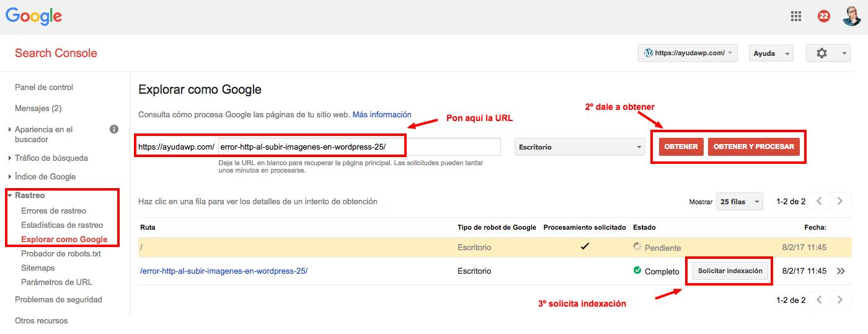This screenshot has width=868, height=334.
Task: Click Solicitar indexación button
Action: click(x=730, y=271)
